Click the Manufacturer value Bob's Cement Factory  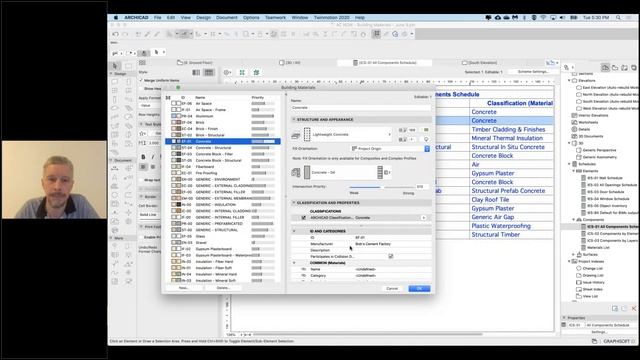pos(373,244)
